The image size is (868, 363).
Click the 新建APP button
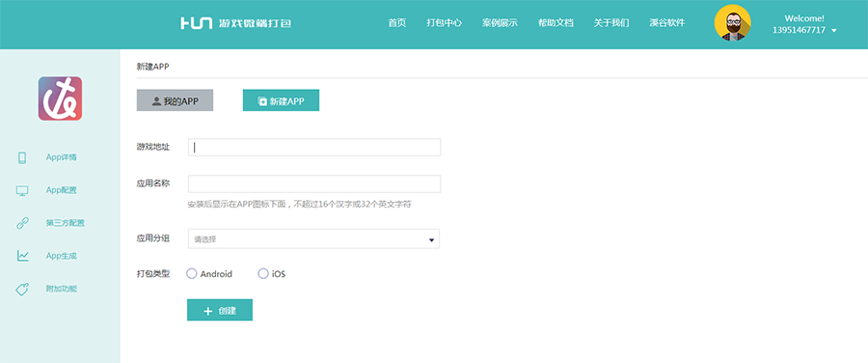(x=281, y=100)
